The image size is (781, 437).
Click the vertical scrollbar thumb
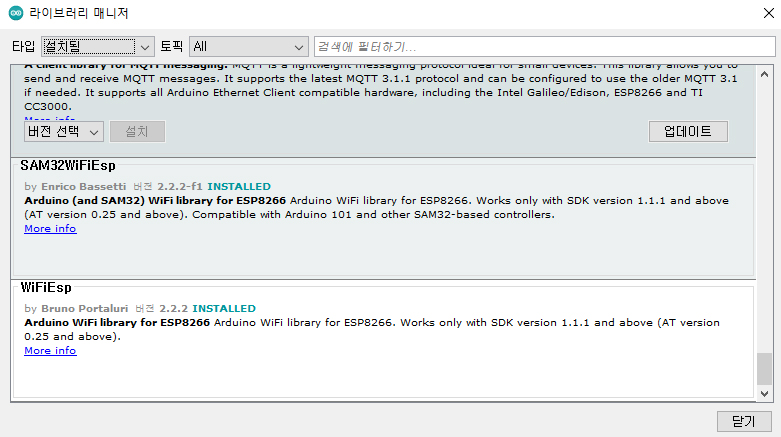tap(765, 369)
